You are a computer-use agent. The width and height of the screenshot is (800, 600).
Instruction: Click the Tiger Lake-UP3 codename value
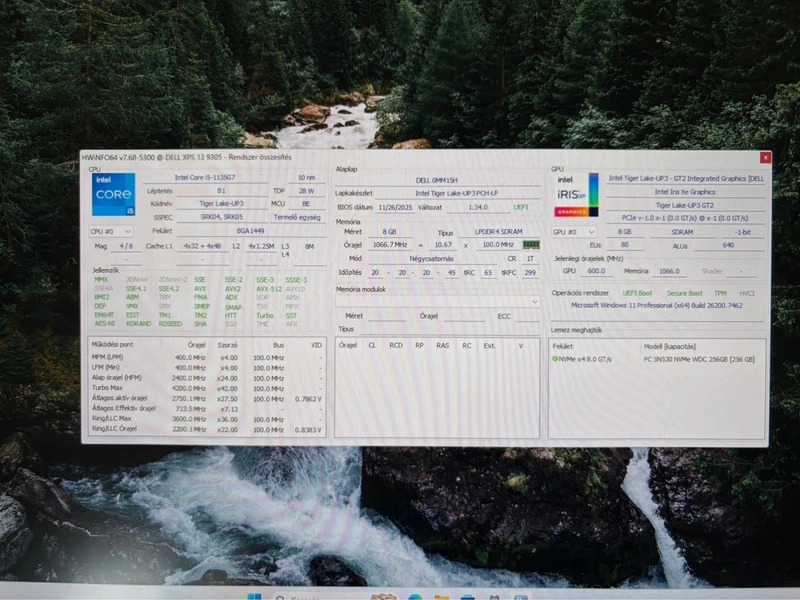tap(221, 204)
